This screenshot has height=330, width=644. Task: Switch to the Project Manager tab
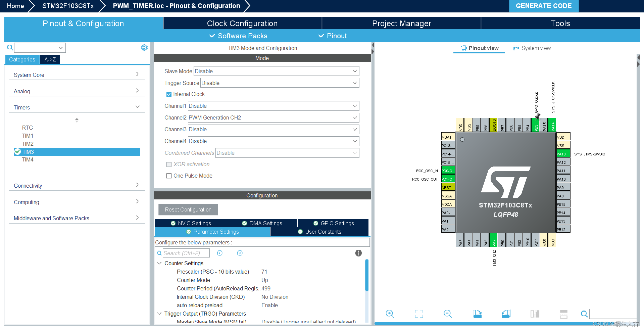(401, 23)
